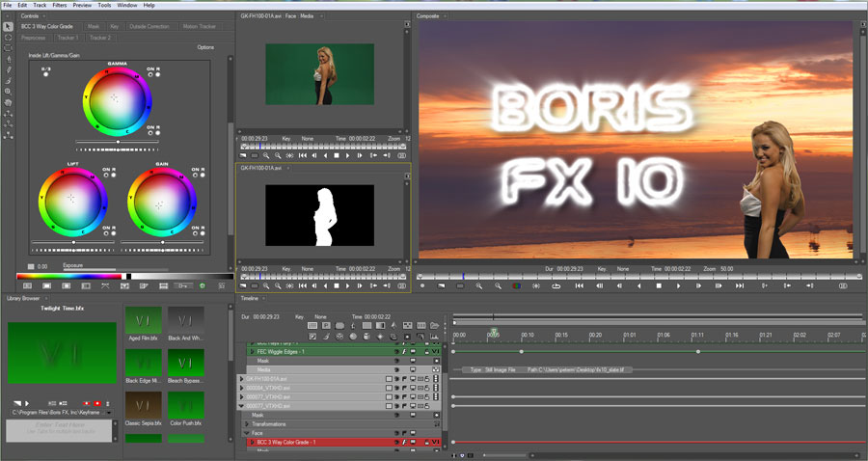
Task: Open the Preview menu
Action: point(82,5)
